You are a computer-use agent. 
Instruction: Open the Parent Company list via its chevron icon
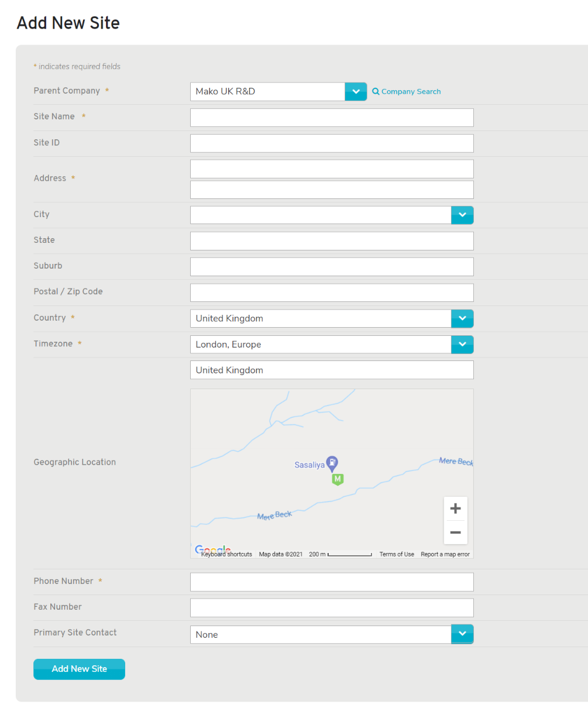pyautogui.click(x=356, y=91)
